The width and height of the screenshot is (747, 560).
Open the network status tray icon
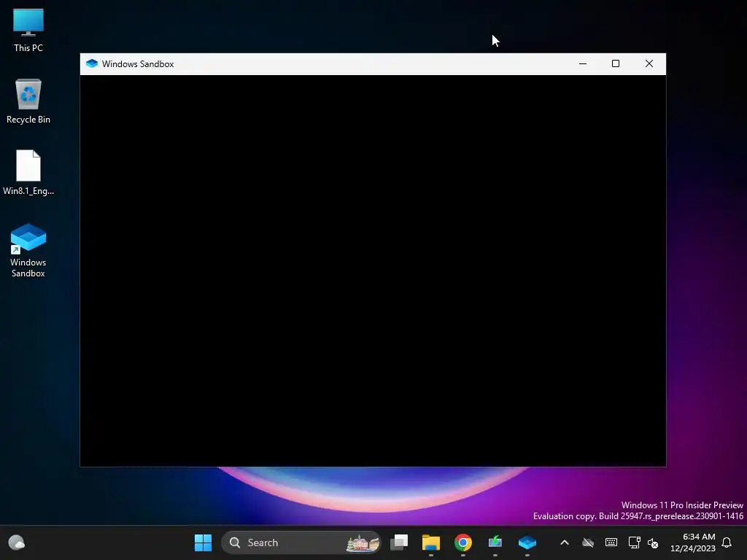pos(634,542)
